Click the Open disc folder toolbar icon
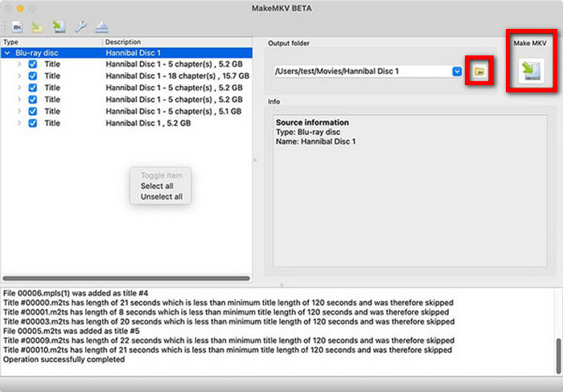Screen dimensions: 563x392 [x=37, y=27]
